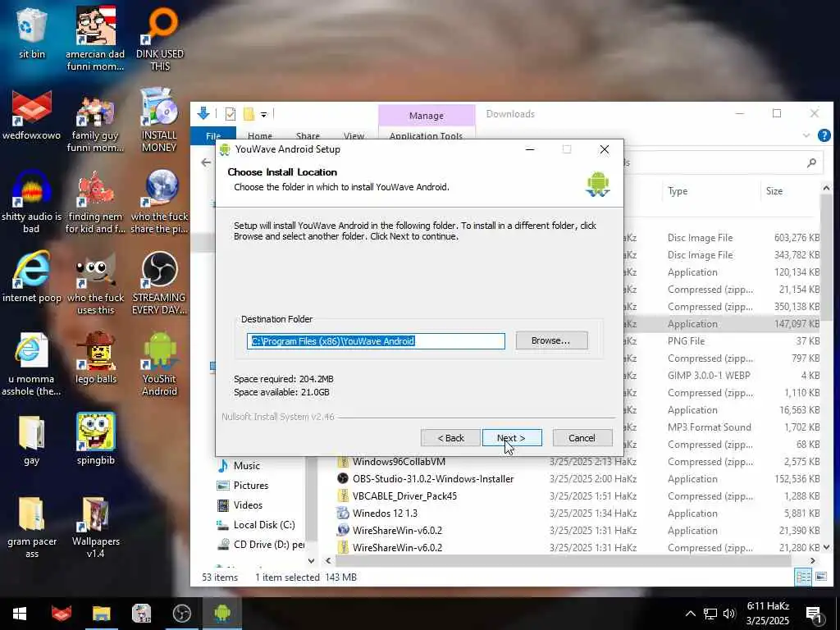Screen dimensions: 840x630
Task: Open the Application Tools tab
Action: (426, 136)
